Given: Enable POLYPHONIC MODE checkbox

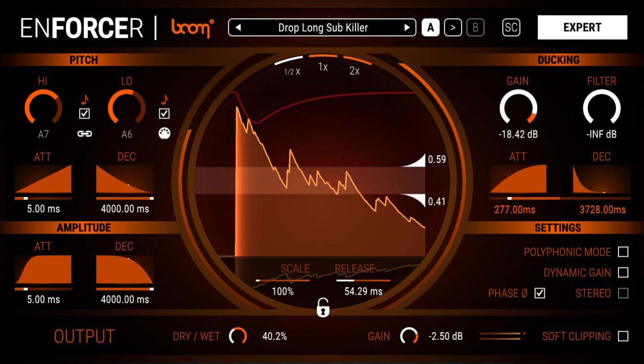Looking at the screenshot, I should 623,252.
